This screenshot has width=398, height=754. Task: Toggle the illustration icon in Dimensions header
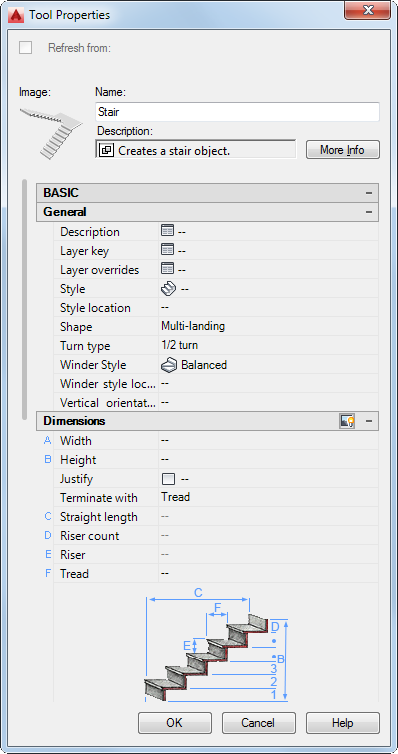347,421
